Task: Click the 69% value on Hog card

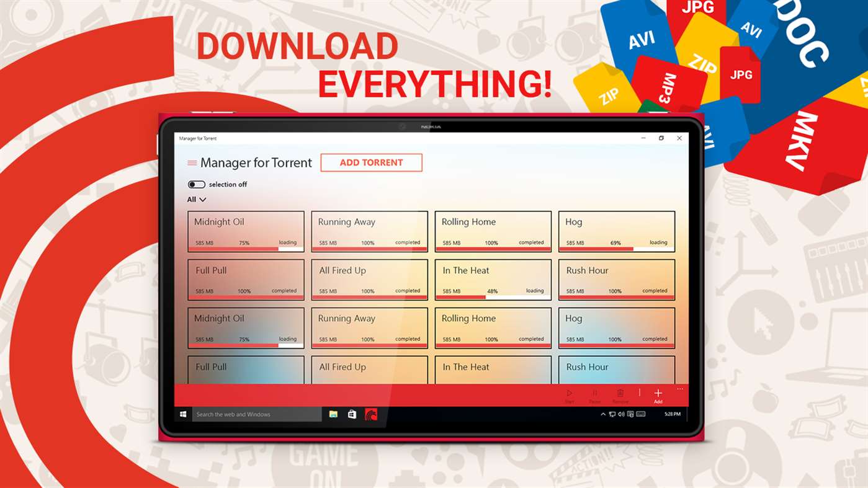Action: pos(615,242)
